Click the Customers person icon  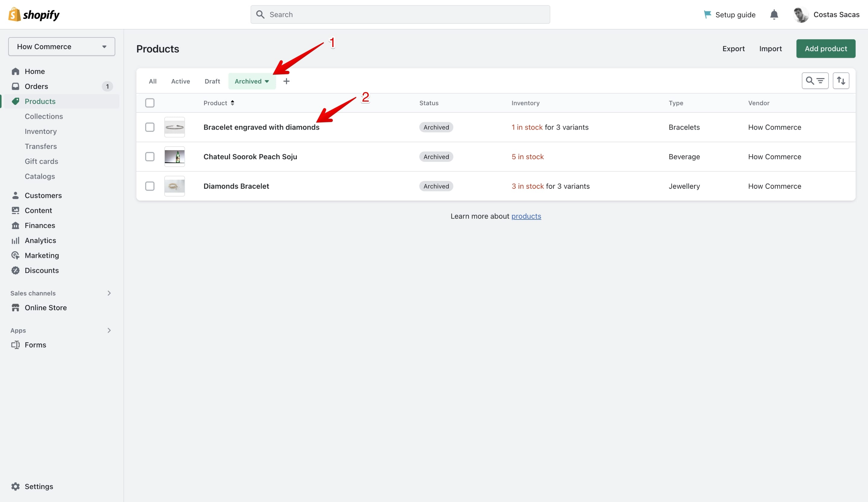15,195
